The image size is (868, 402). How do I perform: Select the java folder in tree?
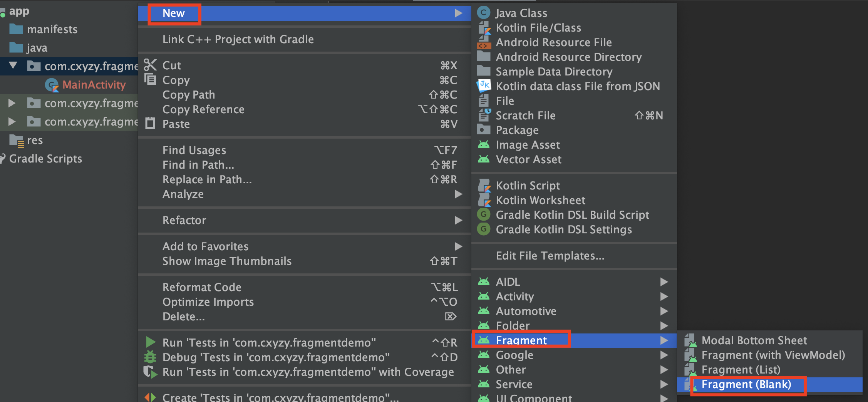pos(37,48)
